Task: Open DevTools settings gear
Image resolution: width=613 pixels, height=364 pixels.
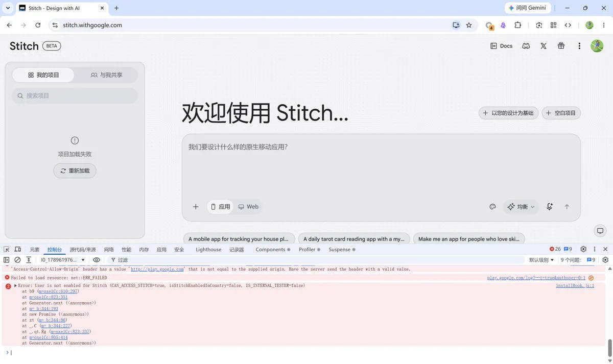Action: 583,249
